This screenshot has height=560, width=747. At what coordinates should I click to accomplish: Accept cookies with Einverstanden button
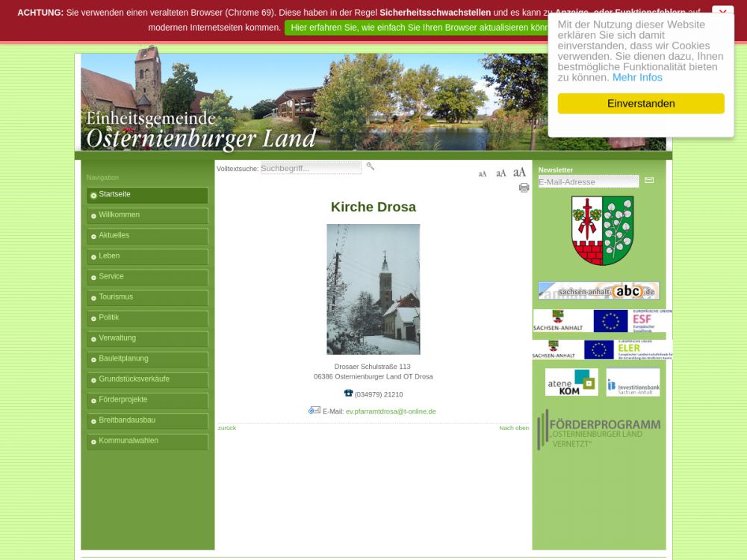coord(640,104)
